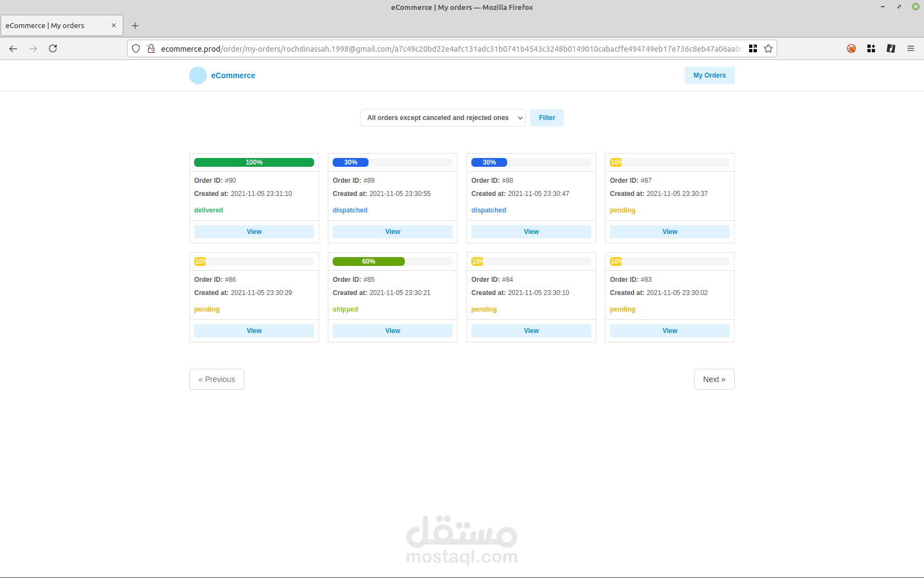View order #85 details

point(393,331)
